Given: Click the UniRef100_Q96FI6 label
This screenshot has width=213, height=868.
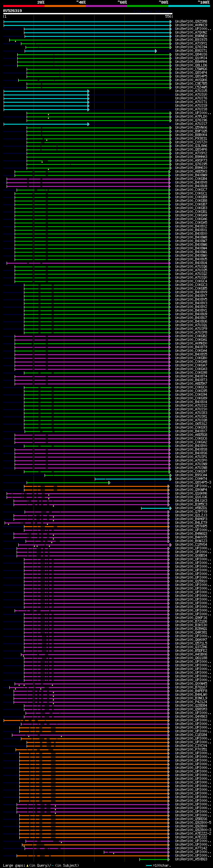Looking at the screenshot, I should (191, 618).
